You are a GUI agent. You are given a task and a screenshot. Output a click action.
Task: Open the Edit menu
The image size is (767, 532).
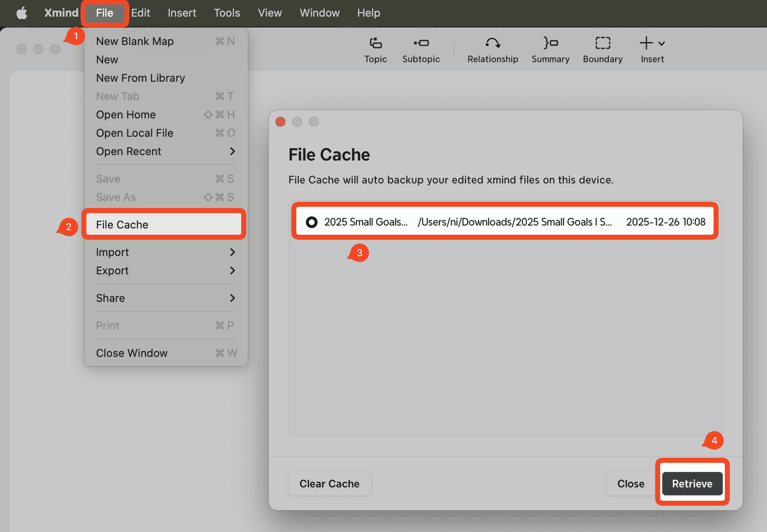coord(141,13)
